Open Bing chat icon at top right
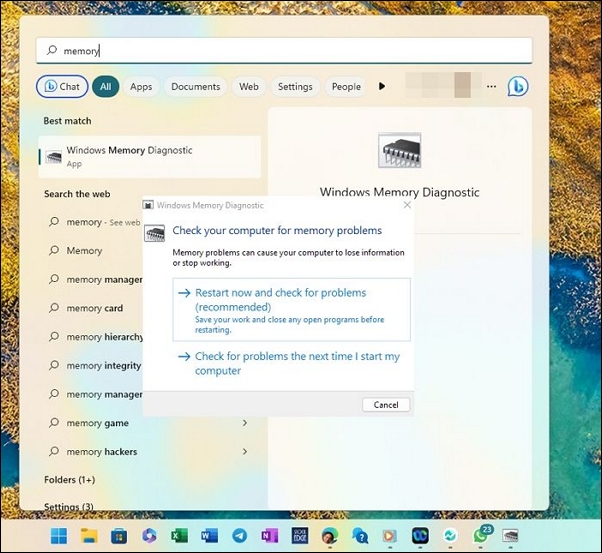The height and width of the screenshot is (553, 602). point(518,86)
